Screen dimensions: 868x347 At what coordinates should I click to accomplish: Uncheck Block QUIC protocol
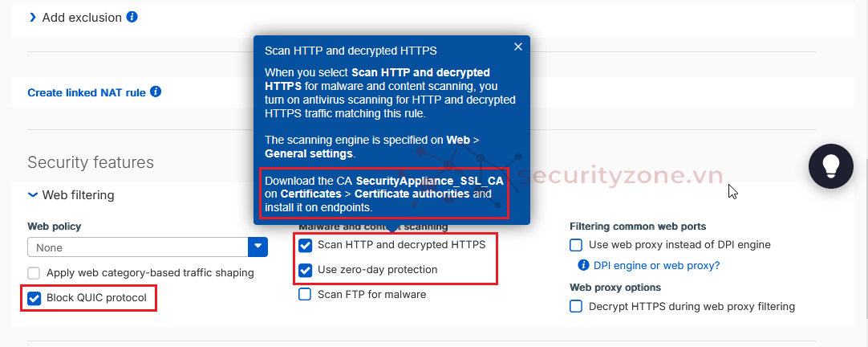34,299
